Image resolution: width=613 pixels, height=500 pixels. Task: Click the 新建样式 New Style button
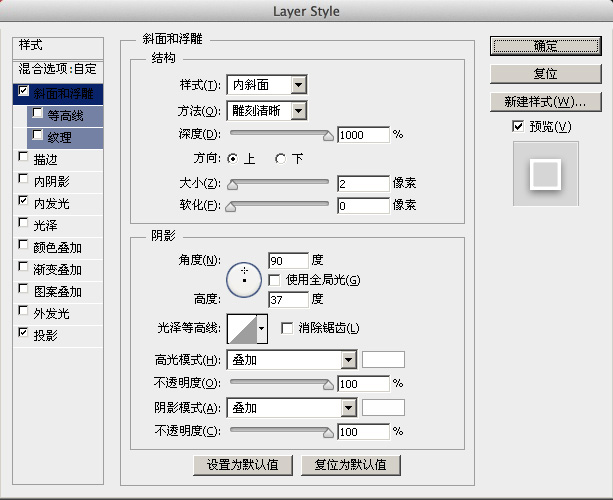click(x=545, y=102)
